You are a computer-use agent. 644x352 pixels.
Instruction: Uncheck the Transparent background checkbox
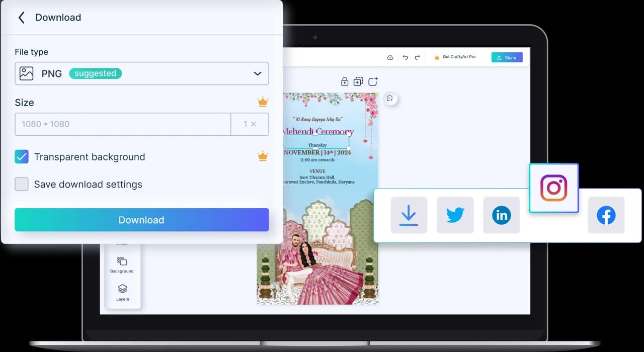click(22, 157)
